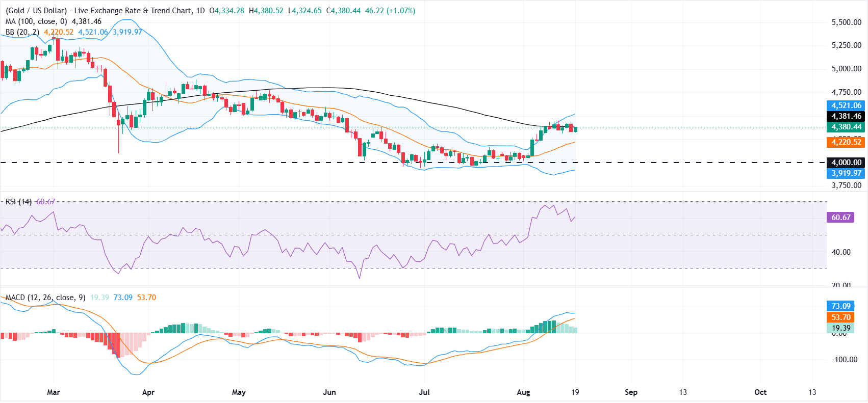
Task: Click the orange BB legend value 4,220.52
Action: pos(59,32)
